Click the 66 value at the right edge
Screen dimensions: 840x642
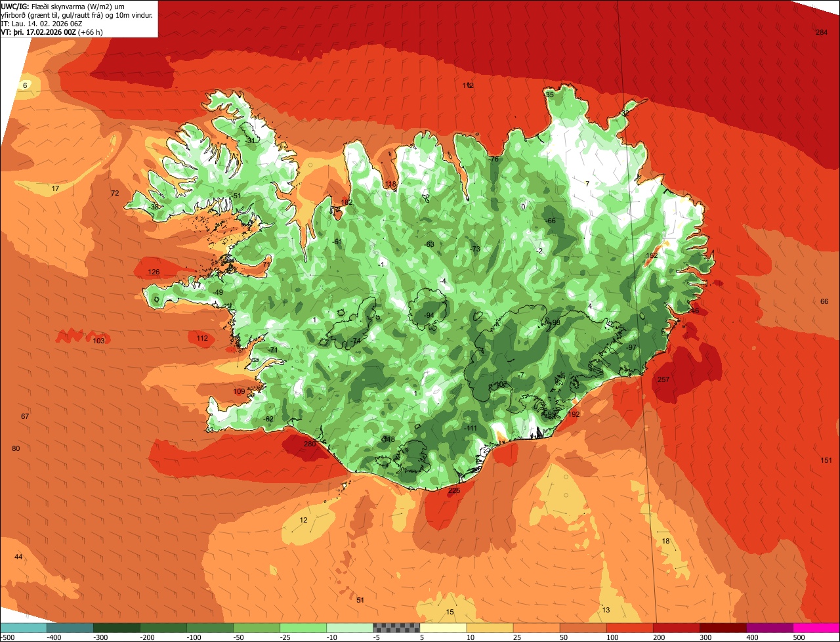tap(825, 301)
